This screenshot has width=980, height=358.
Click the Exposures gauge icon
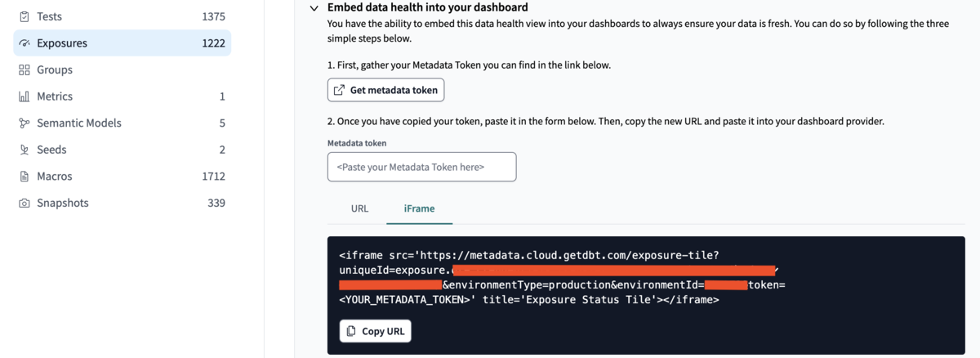click(24, 43)
